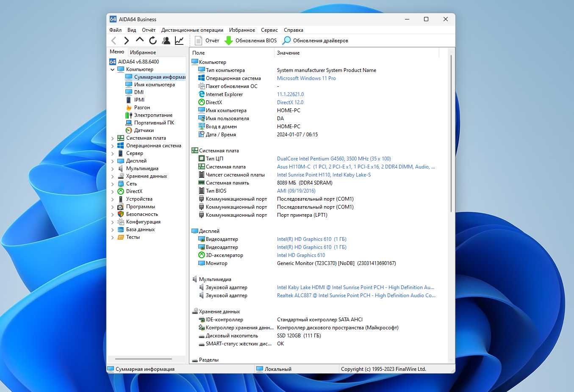Expand the Дисплей tree node
Image resolution: width=574 pixels, height=392 pixels.
point(113,161)
